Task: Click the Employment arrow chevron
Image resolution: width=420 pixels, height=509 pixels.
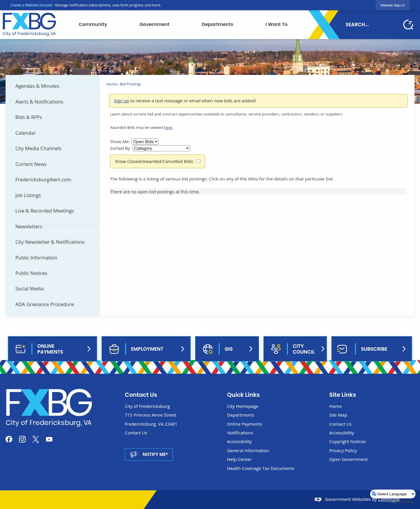Action: (x=183, y=349)
